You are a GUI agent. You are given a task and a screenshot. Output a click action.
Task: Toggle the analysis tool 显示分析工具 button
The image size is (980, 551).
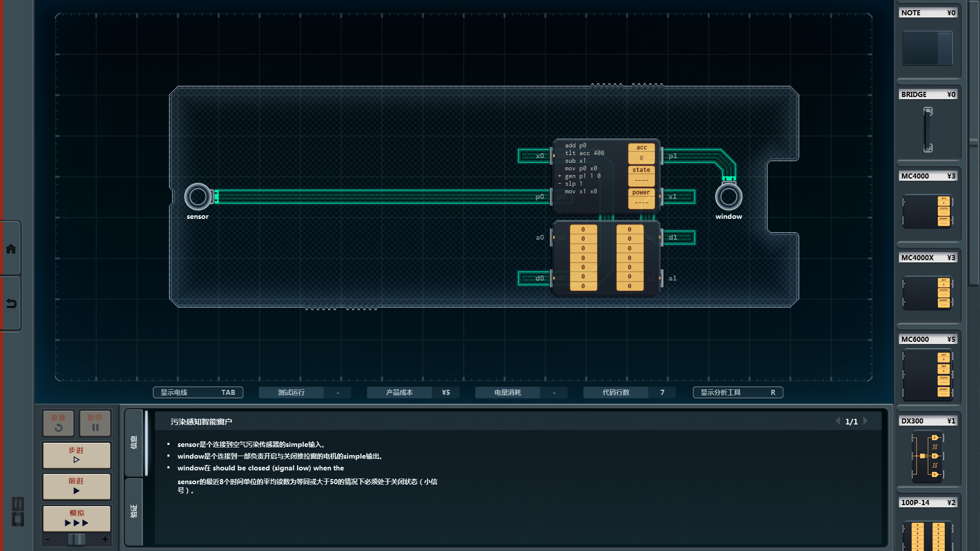point(738,392)
